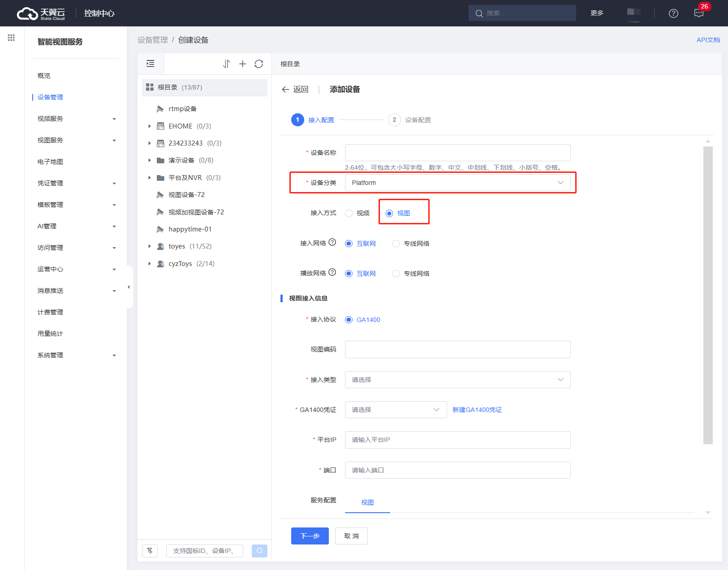
Task: Open 电子地图 in the sidebar
Action: coord(50,162)
